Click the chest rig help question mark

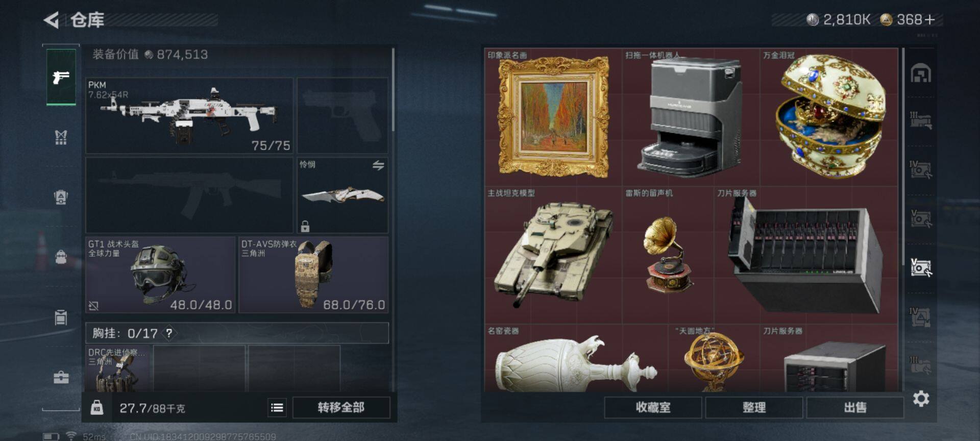coord(169,333)
